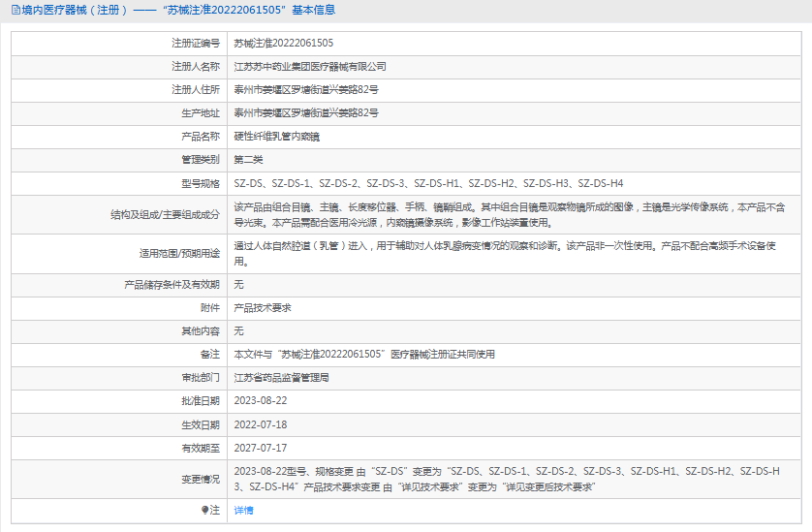The height and width of the screenshot is (532, 812).
Task: Click the 备注 label
Action: click(x=210, y=355)
